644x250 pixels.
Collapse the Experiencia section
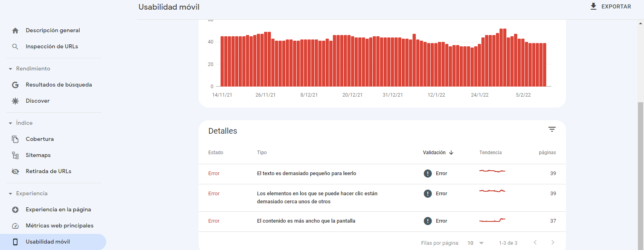[x=10, y=194]
